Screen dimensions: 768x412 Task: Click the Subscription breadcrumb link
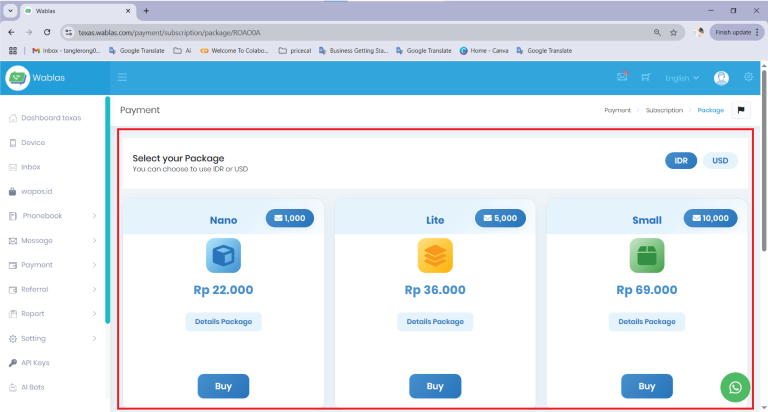click(x=664, y=110)
